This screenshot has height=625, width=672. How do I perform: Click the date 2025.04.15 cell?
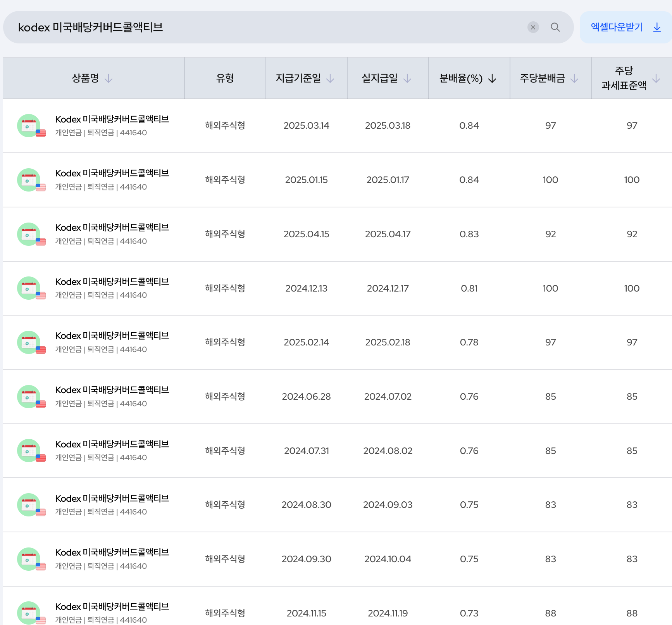click(x=307, y=234)
